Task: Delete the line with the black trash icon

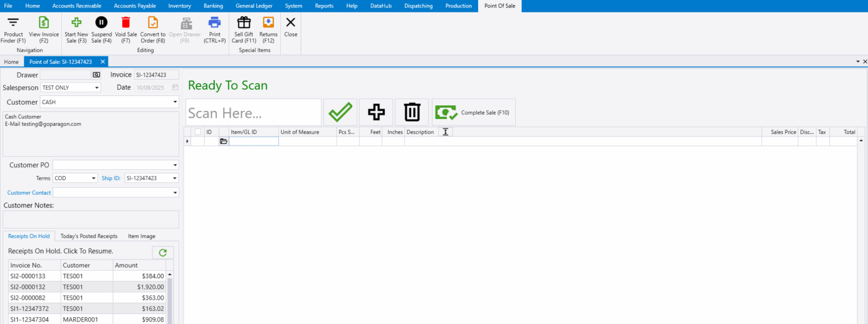Action: pyautogui.click(x=412, y=112)
